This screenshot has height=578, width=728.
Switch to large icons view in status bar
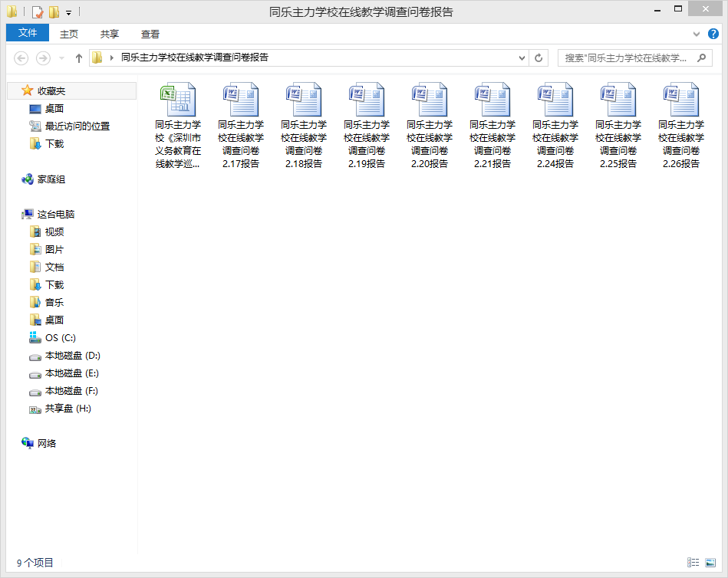click(x=710, y=563)
